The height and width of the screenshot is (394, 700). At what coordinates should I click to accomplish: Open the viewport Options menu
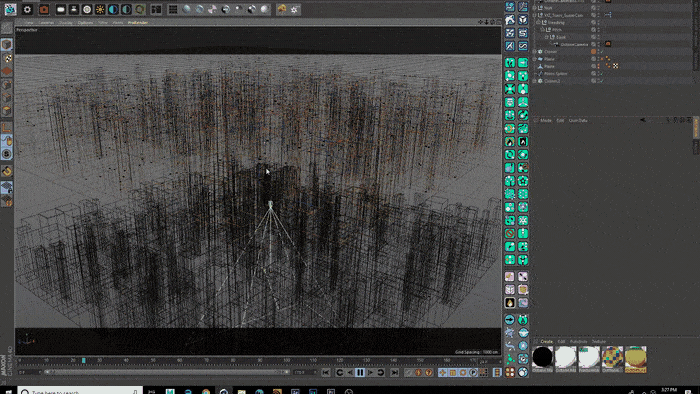coord(85,22)
